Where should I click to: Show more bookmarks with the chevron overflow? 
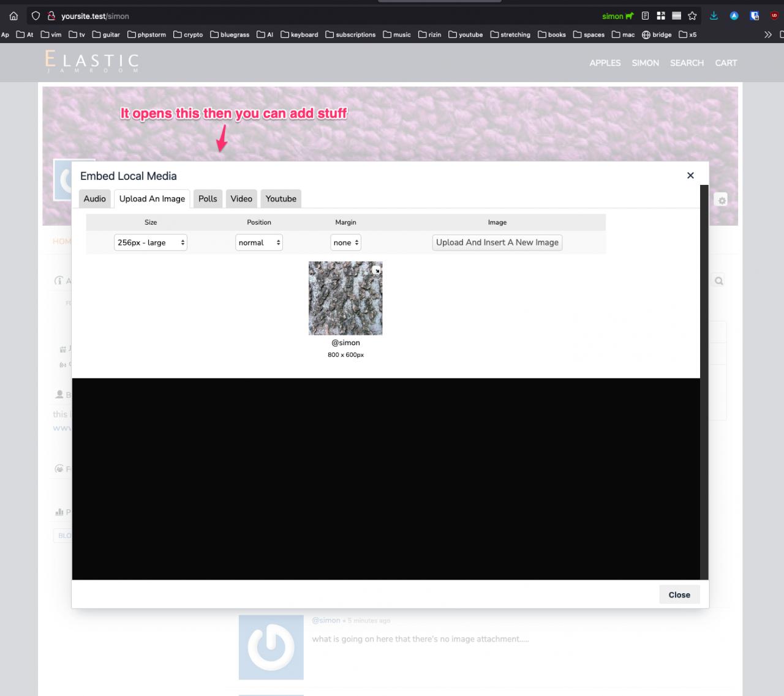(x=767, y=35)
